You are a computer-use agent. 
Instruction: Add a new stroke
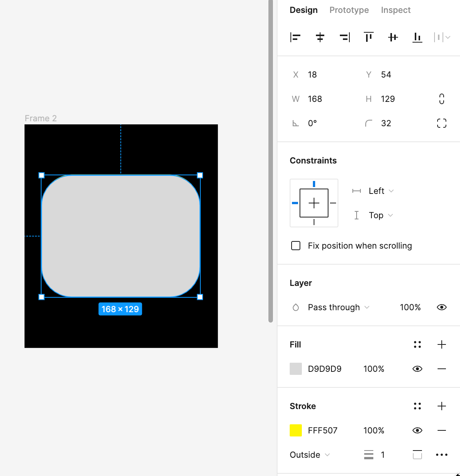click(x=442, y=406)
